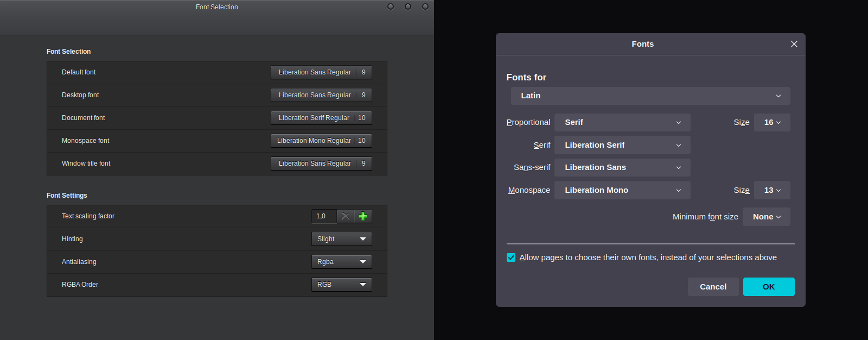The image size is (868, 340).
Task: Open Monospace font Liberation Mono button
Action: coord(321,141)
